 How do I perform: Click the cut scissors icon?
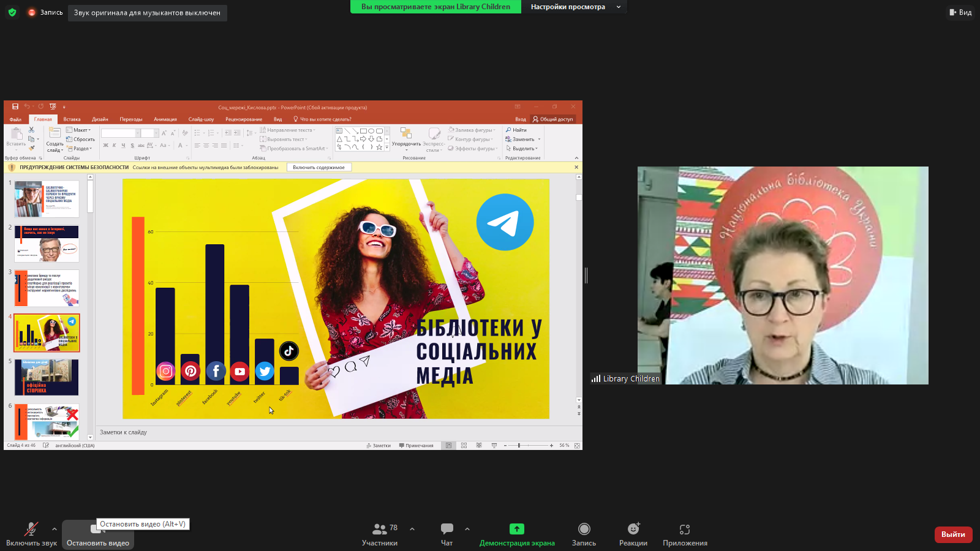31,130
